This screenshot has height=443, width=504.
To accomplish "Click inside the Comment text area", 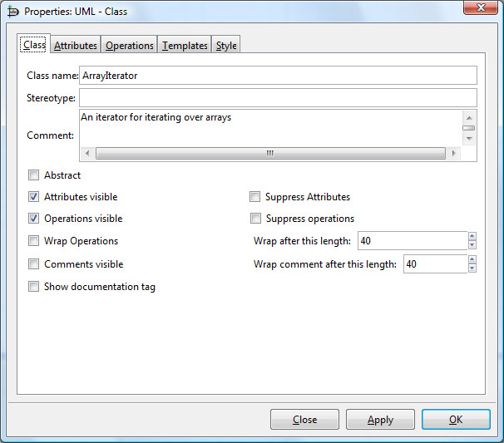I will [x=270, y=128].
